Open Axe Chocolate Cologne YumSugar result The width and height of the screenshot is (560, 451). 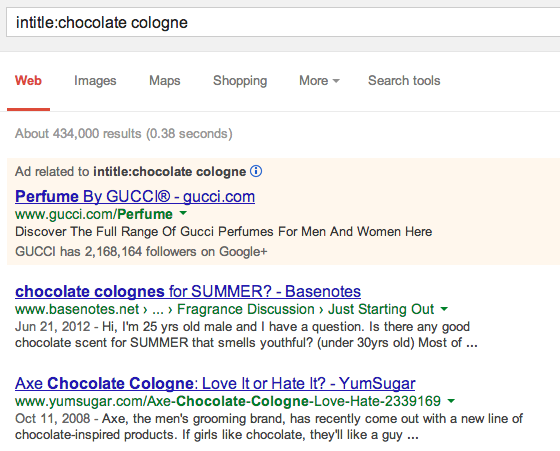(x=215, y=383)
